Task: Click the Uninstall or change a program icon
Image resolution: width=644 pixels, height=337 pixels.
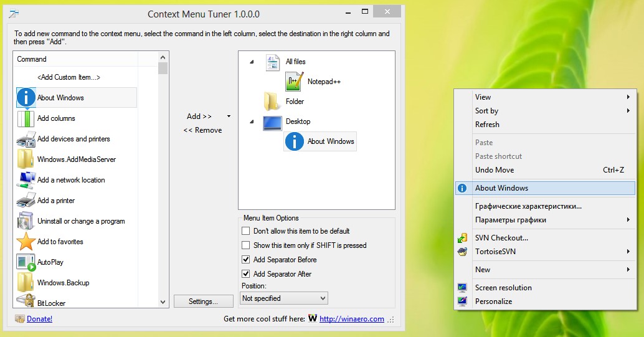Action: point(26,221)
